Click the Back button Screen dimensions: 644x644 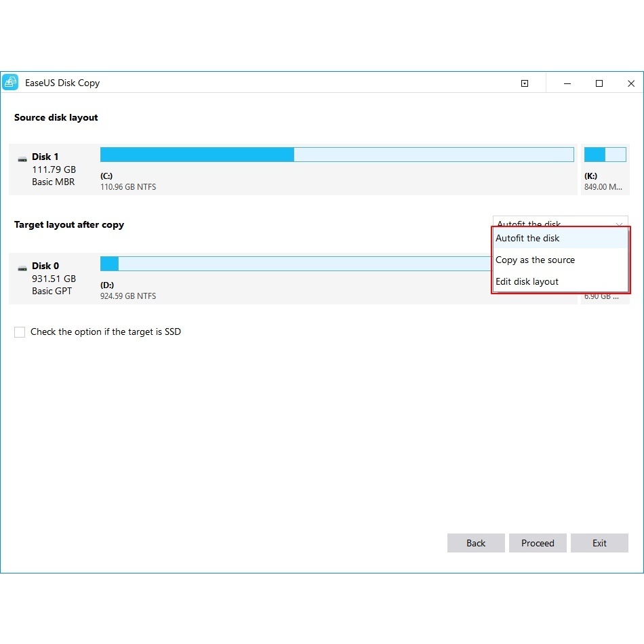[476, 543]
